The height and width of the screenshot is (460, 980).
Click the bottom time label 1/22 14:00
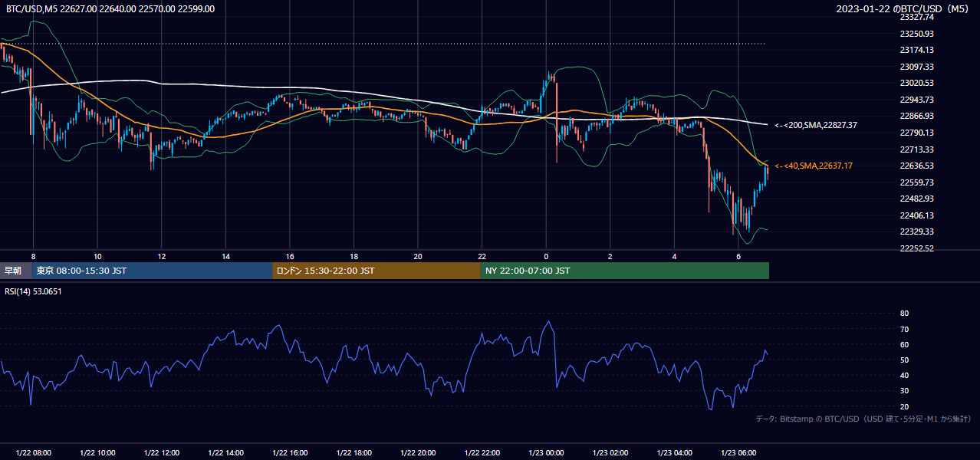click(226, 453)
